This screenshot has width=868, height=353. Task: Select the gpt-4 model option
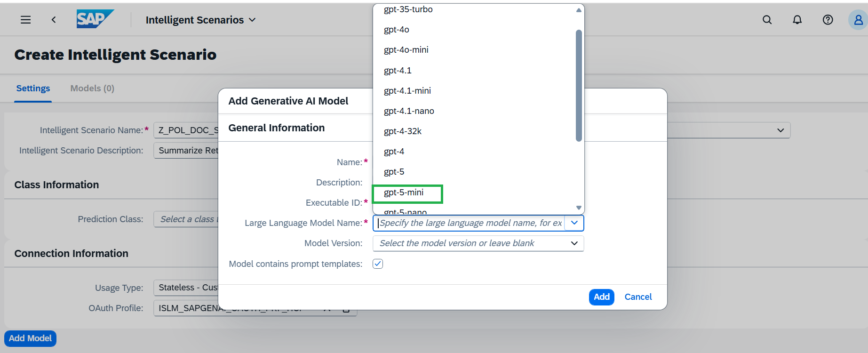(474, 152)
